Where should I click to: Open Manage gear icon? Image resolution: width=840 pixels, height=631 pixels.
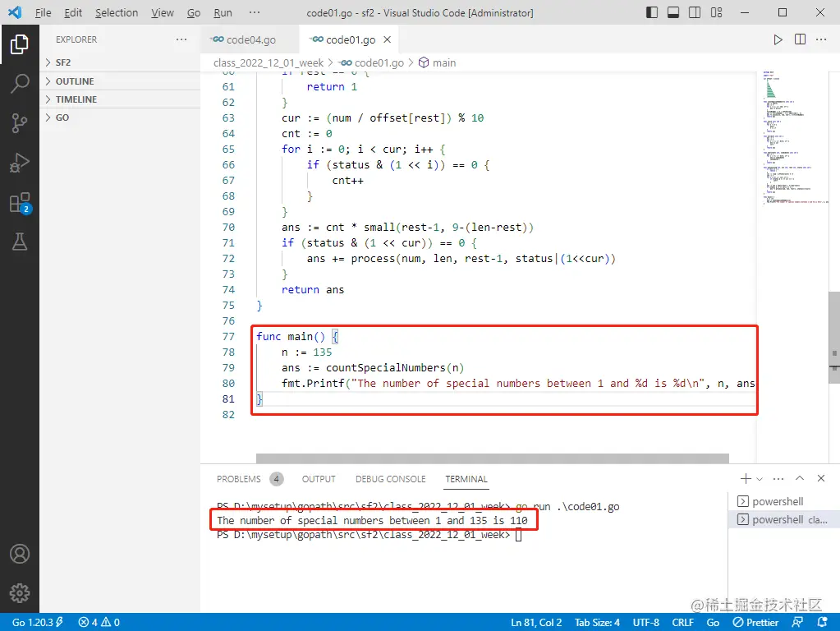tap(19, 593)
